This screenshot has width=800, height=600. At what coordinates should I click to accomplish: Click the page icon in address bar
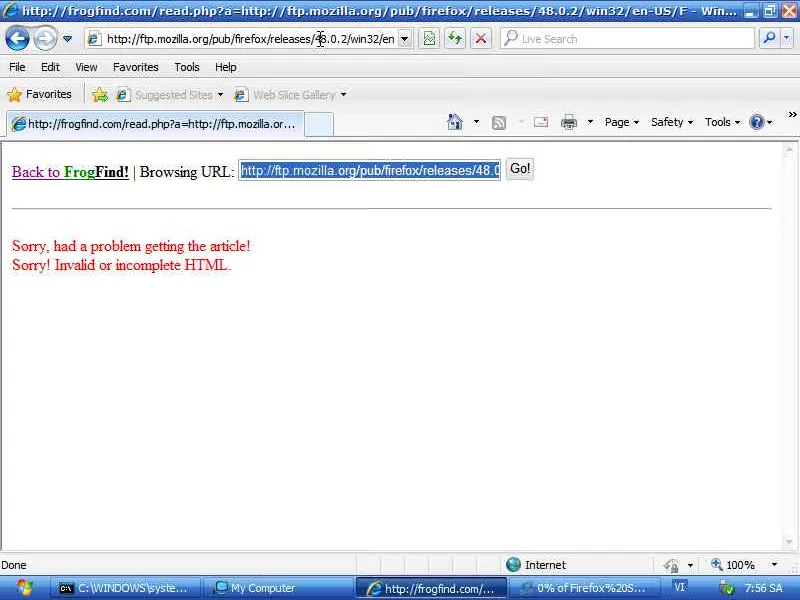click(94, 39)
